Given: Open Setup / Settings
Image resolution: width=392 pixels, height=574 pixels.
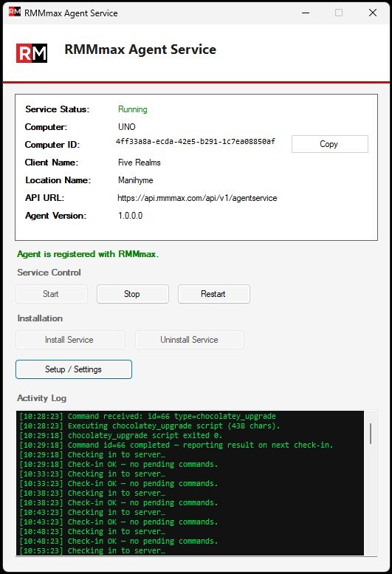Looking at the screenshot, I should 74,369.
